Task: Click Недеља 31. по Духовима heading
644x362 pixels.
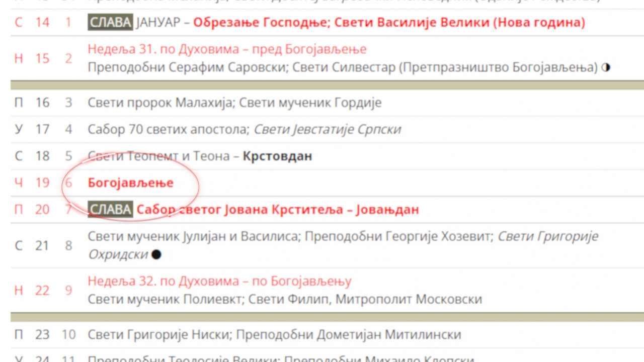Action: tap(226, 49)
